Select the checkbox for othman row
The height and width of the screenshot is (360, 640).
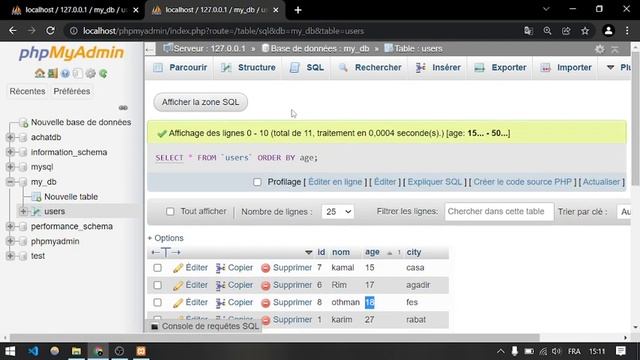coord(158,302)
